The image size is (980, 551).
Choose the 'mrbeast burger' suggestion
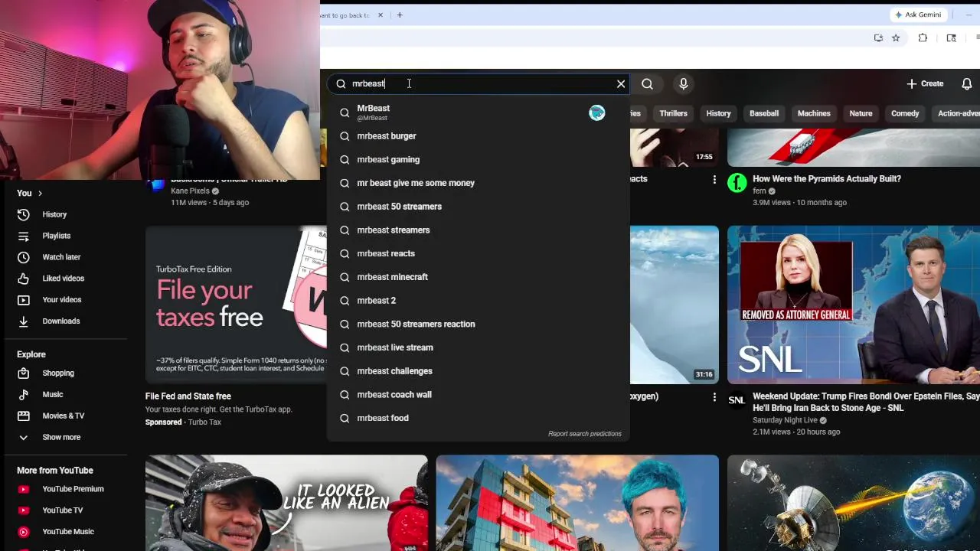tap(479, 136)
